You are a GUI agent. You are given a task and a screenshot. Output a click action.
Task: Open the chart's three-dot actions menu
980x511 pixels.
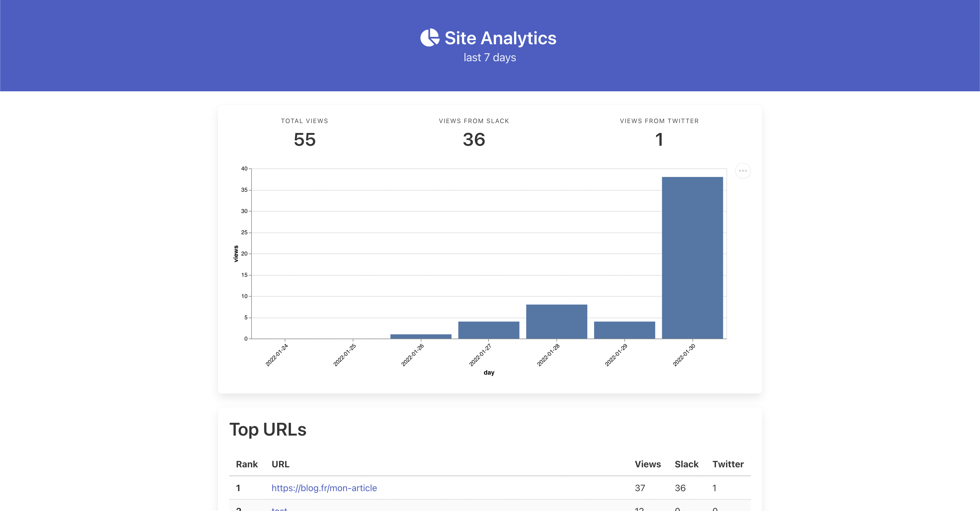pos(743,170)
